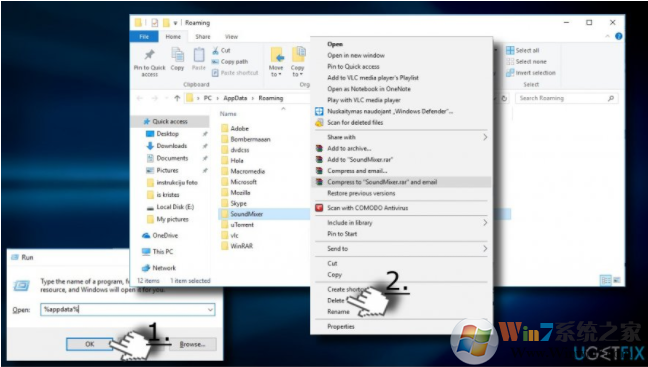Click the Cut scissors in ribbon
Image resolution: width=648 pixels, height=367 pixels.
click(215, 50)
